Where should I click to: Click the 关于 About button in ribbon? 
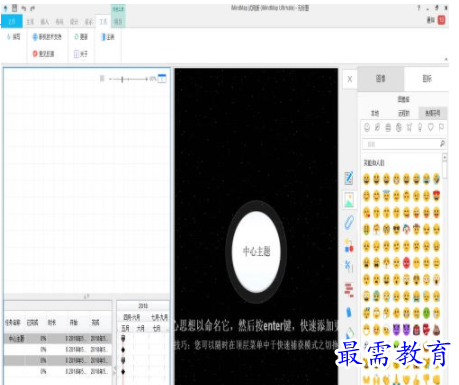(x=81, y=54)
